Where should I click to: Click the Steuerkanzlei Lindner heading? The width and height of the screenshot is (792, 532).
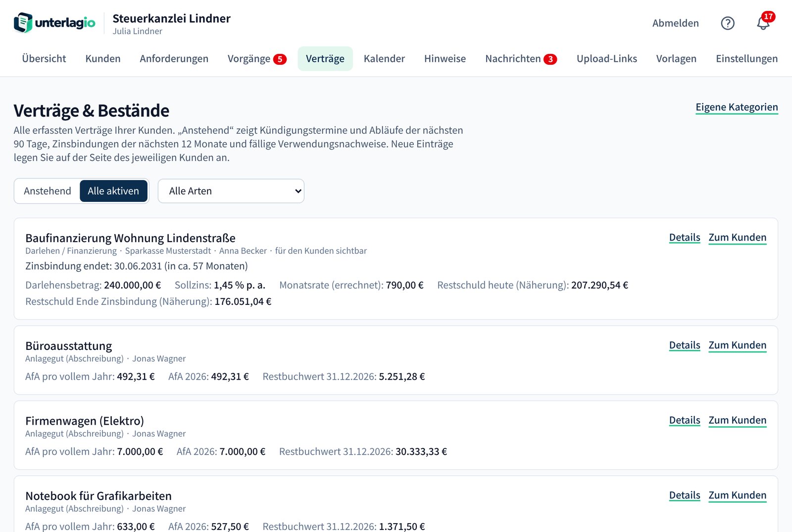171,18
